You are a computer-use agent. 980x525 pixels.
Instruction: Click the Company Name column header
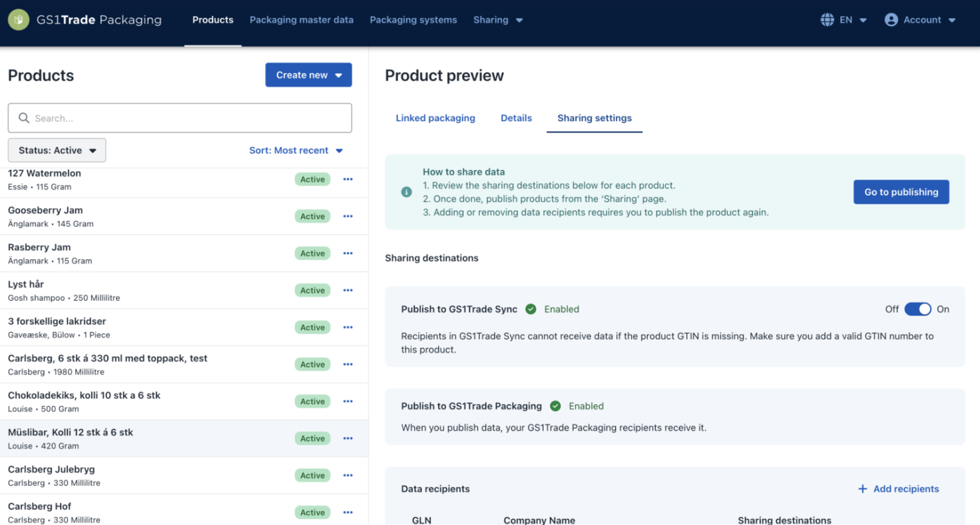(x=539, y=520)
